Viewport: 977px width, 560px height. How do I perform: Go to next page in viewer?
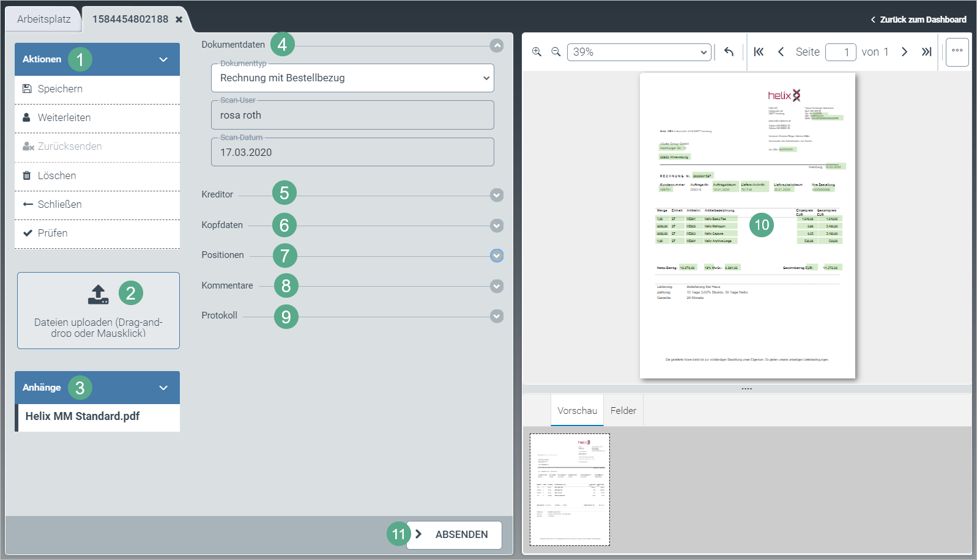click(904, 52)
